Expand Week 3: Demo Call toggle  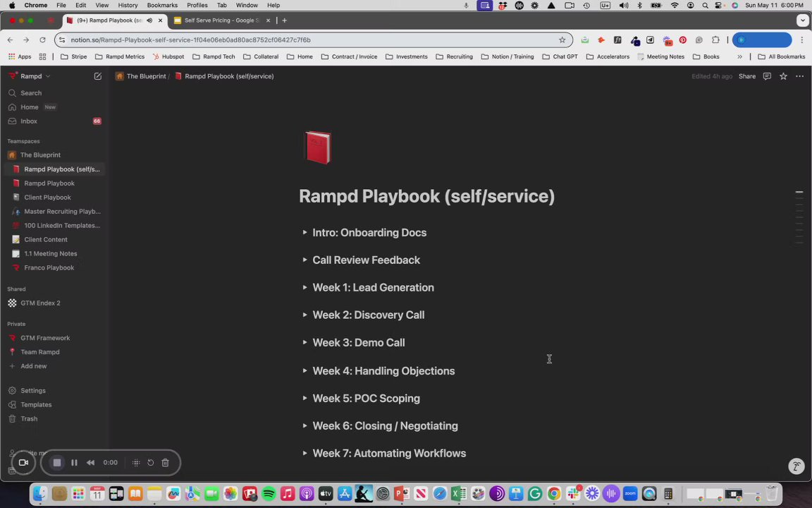(x=304, y=342)
